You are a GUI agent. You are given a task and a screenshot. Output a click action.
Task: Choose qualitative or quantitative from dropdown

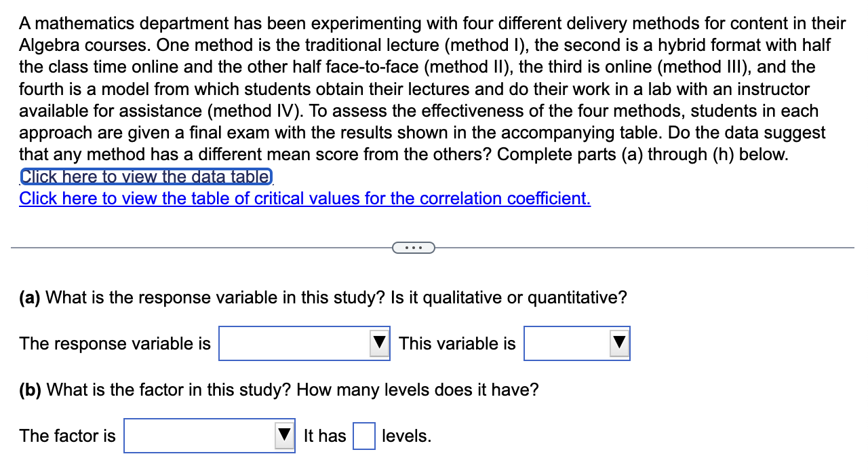point(576,343)
